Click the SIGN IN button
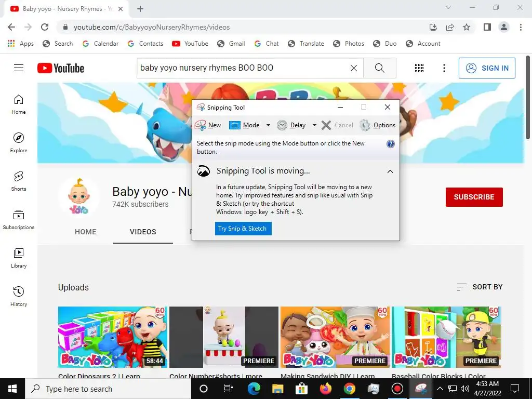532x399 pixels. tap(487, 68)
